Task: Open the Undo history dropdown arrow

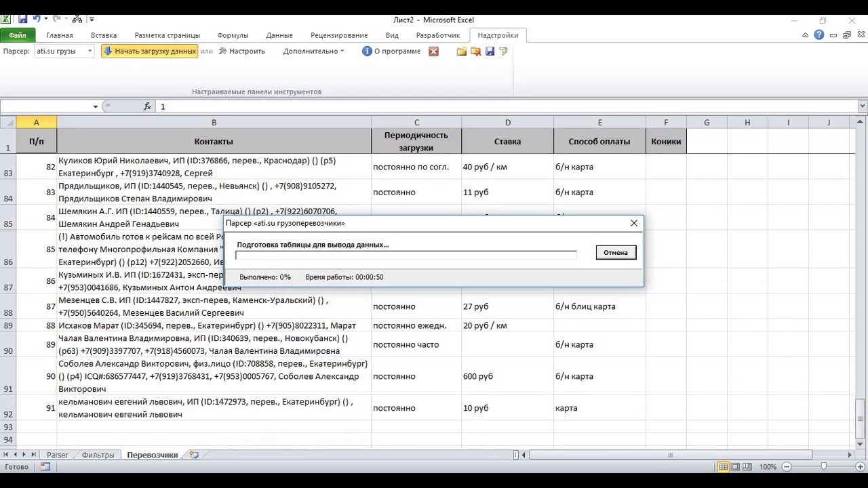Action: coord(46,19)
